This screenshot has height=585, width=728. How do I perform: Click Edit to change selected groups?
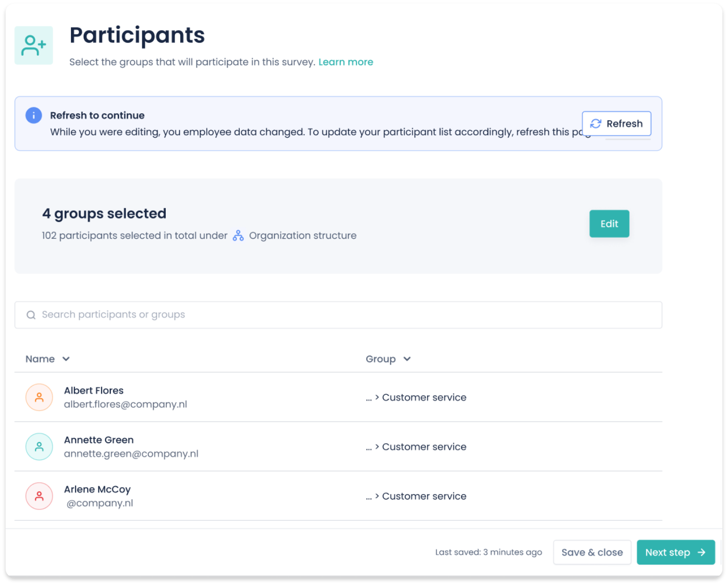click(x=609, y=224)
